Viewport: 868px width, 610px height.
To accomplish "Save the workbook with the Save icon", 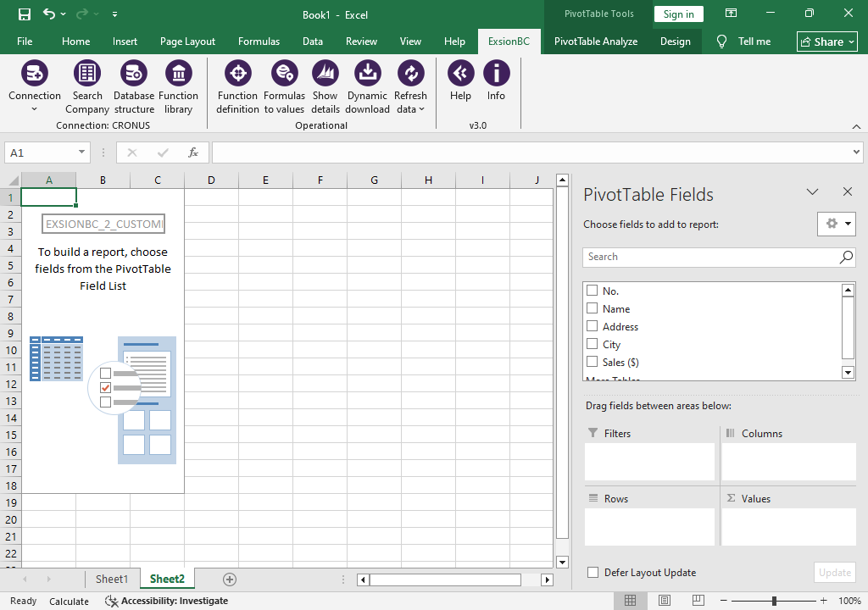I will [x=25, y=14].
